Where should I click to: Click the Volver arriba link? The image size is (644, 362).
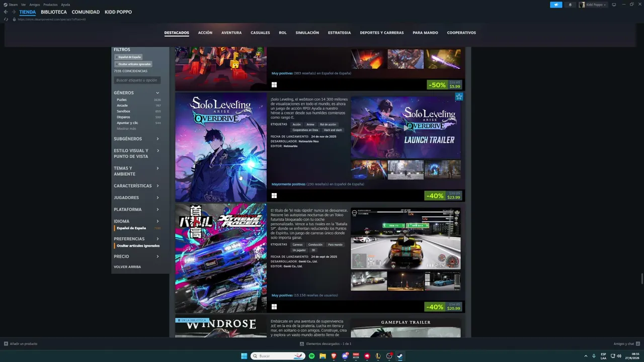(127, 267)
